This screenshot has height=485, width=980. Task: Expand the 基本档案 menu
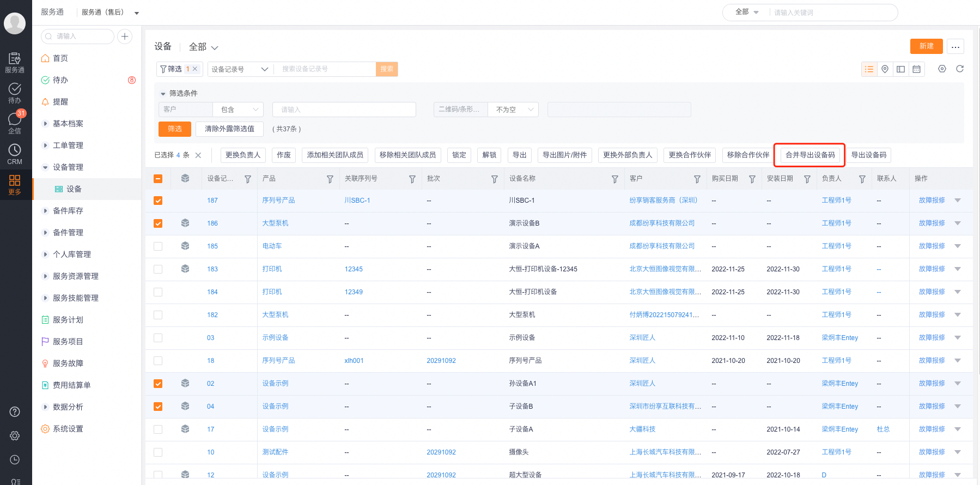coord(68,124)
